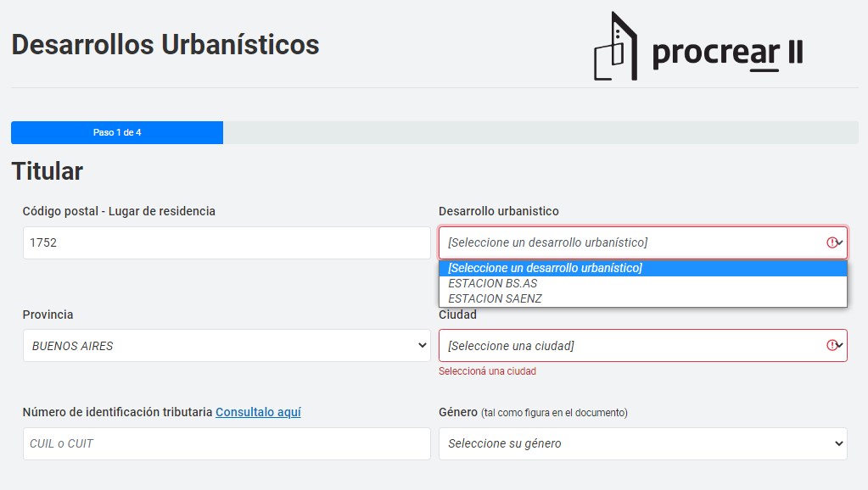Pick the highlighted placeholder option in the open list
This screenshot has height=490, width=868.
[545, 268]
